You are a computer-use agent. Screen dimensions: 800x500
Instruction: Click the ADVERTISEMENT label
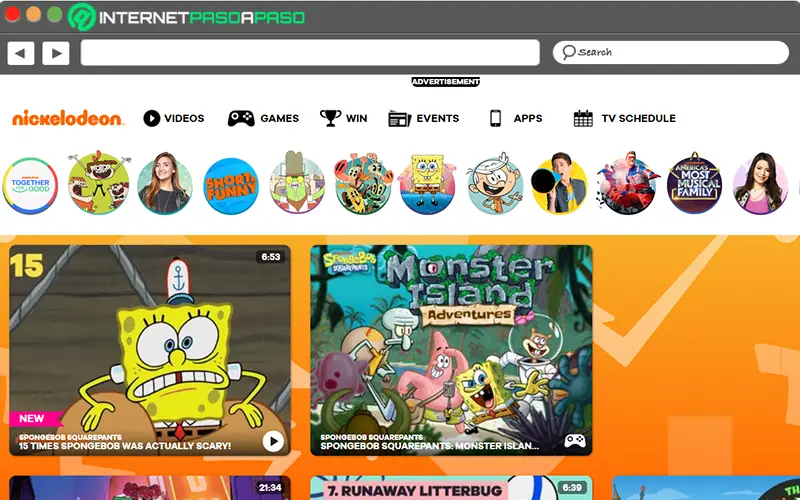[x=445, y=82]
